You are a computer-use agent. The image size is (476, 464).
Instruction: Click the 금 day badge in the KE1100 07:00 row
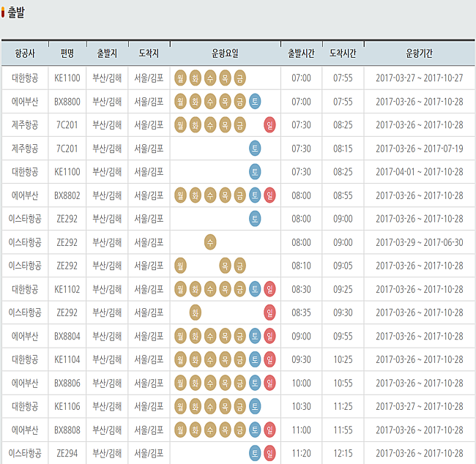(x=239, y=78)
